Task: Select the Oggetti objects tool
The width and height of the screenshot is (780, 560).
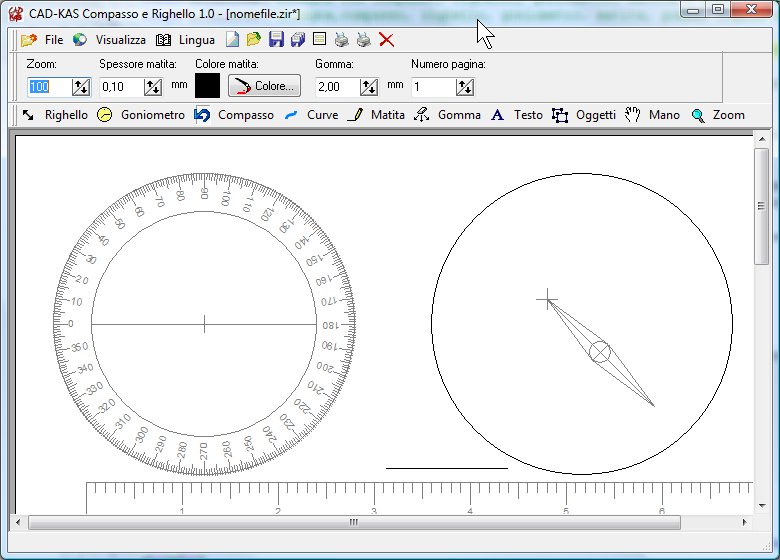Action: tap(585, 115)
